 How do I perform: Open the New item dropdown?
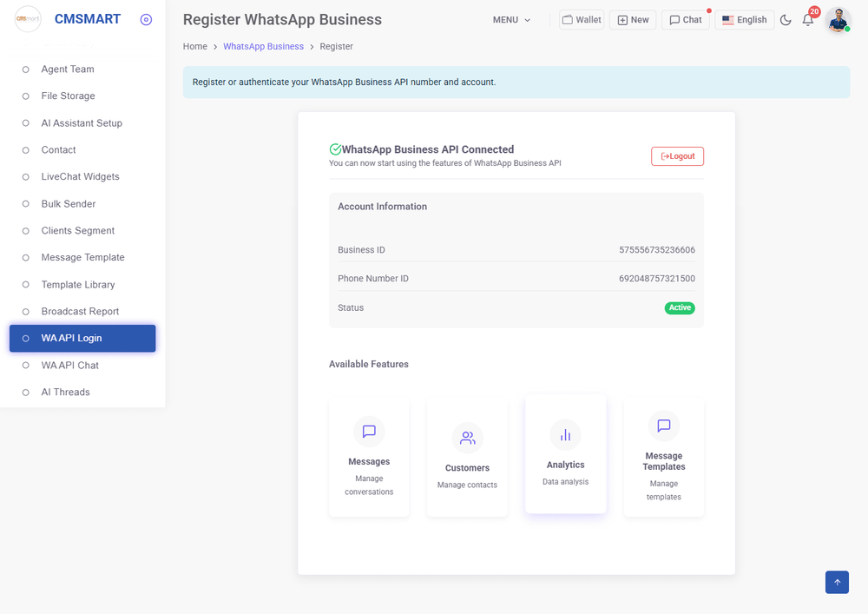point(633,20)
